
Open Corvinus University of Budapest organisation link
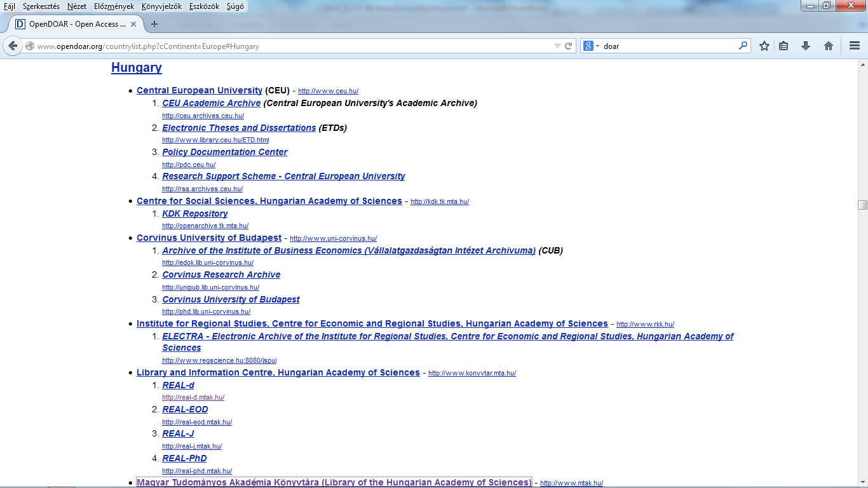tap(209, 238)
